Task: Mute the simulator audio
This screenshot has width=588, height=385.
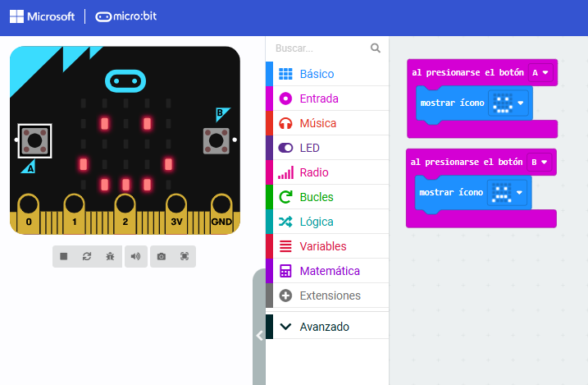Action: (x=136, y=256)
